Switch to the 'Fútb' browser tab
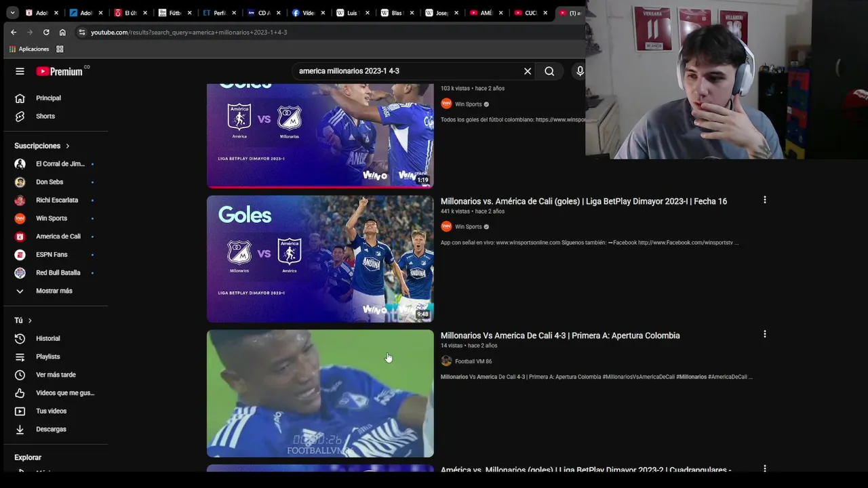 coord(174,13)
